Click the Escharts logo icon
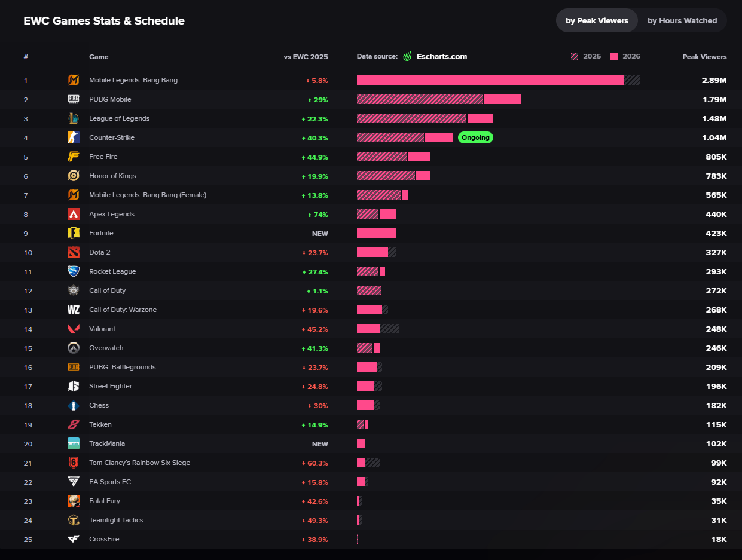The image size is (742, 560). [407, 57]
